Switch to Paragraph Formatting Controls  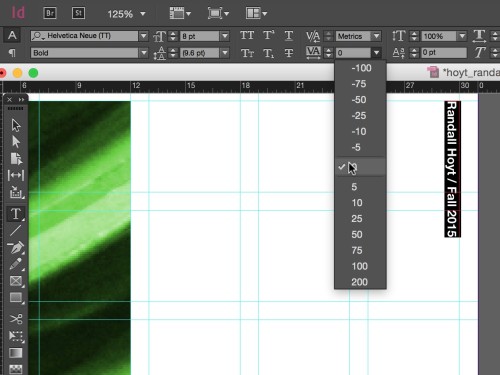pyautogui.click(x=12, y=53)
